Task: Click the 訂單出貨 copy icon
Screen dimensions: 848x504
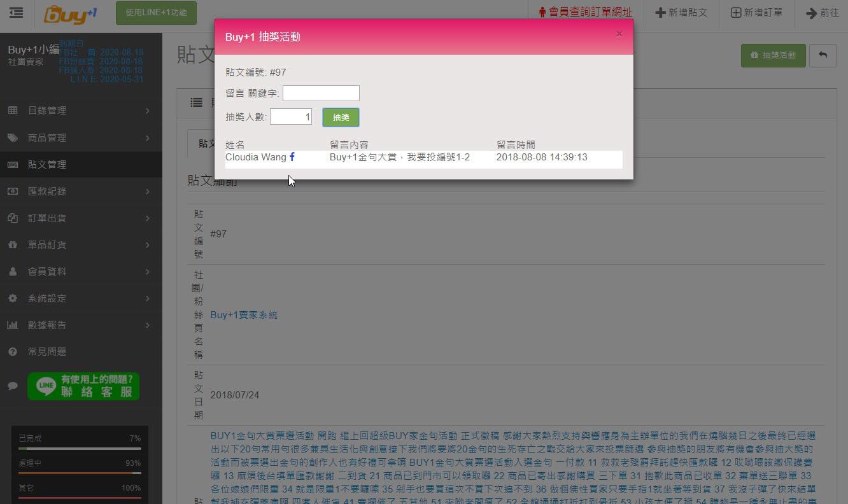Action: [13, 218]
